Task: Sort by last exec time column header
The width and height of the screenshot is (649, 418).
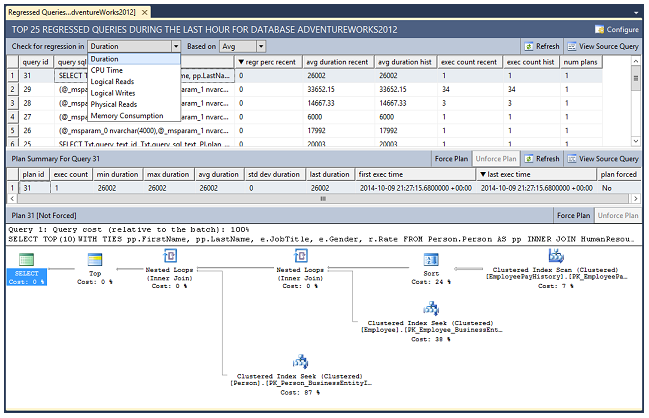Action: [x=536, y=174]
